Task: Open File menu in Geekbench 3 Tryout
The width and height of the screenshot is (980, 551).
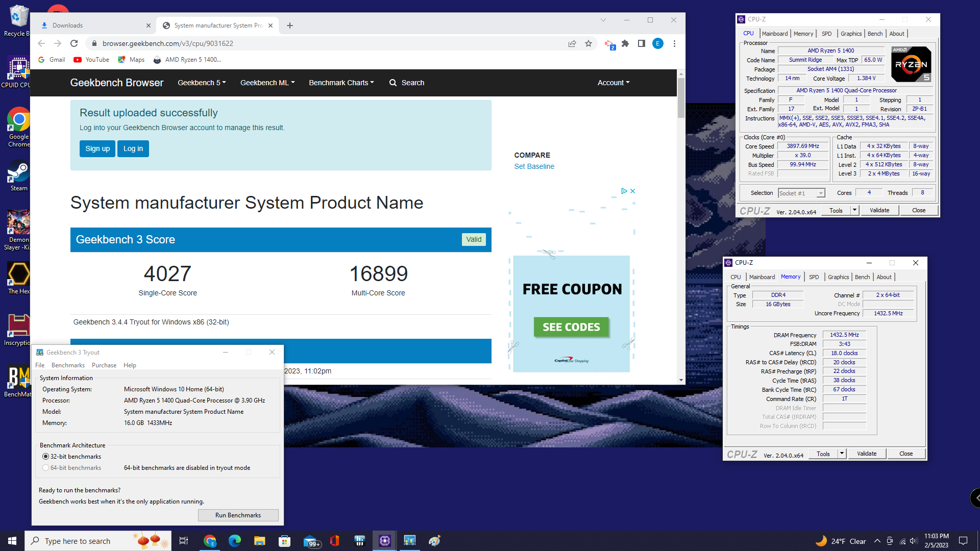Action: pyautogui.click(x=40, y=365)
